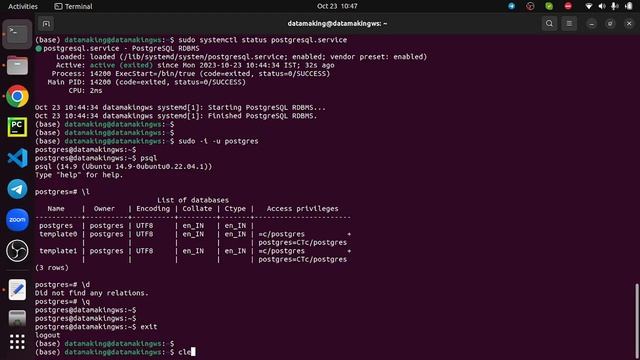Launch Files from the dock

17,65
